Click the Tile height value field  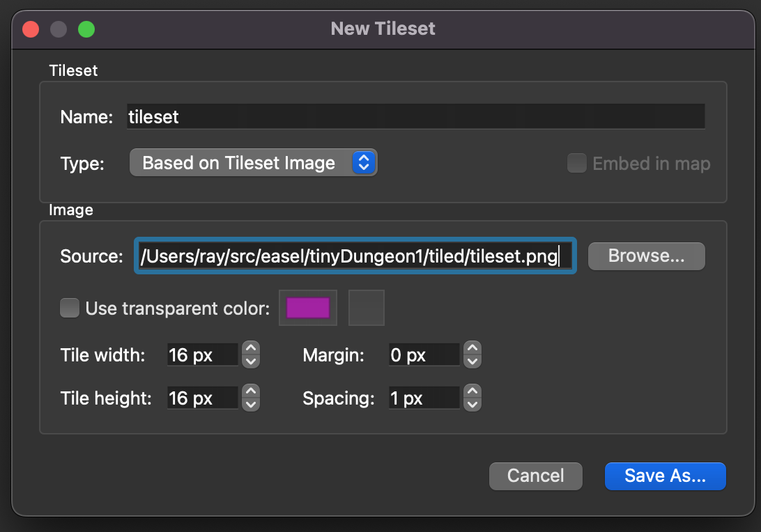coord(202,398)
